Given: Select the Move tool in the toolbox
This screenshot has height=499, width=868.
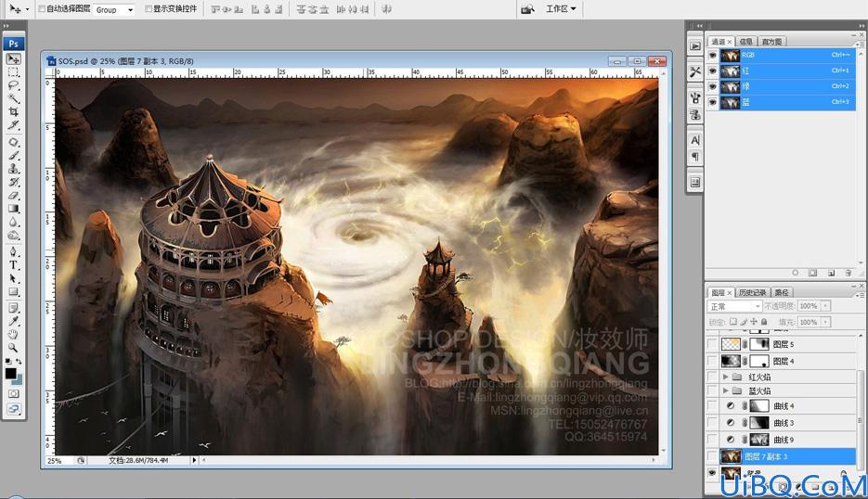Looking at the screenshot, I should click(x=13, y=58).
